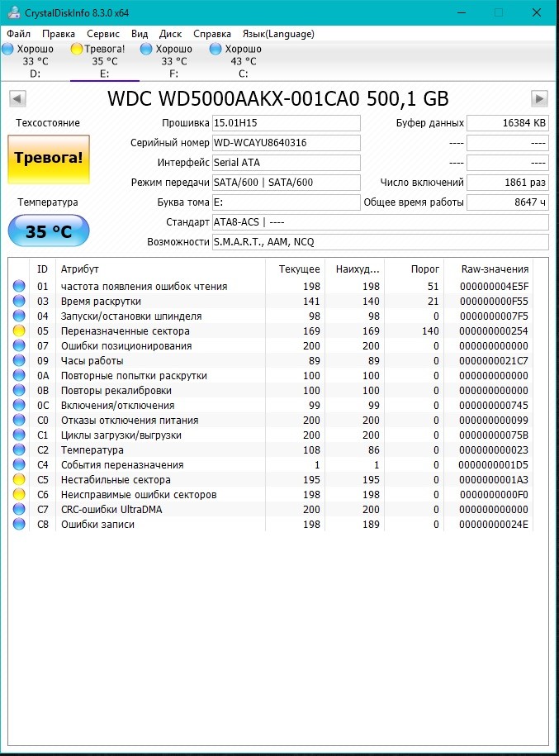
Task: Select disk D: status tab
Action: click(36, 61)
